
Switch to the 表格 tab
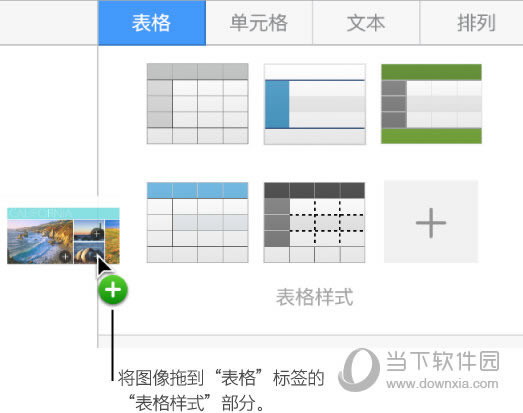152,23
